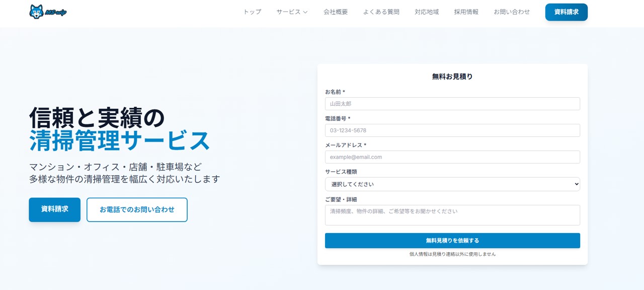Click the 電話番号 * field label
Image resolution: width=644 pixels, height=290 pixels.
pos(338,118)
